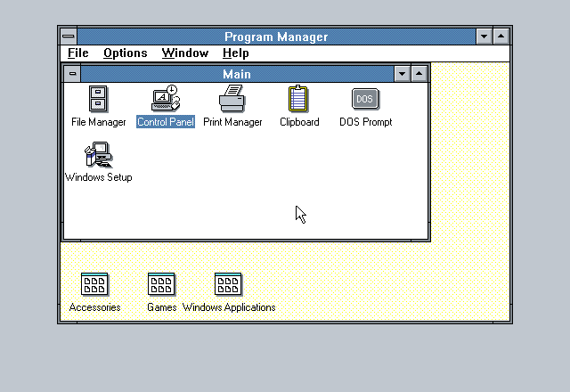Open the File menu

(x=78, y=53)
